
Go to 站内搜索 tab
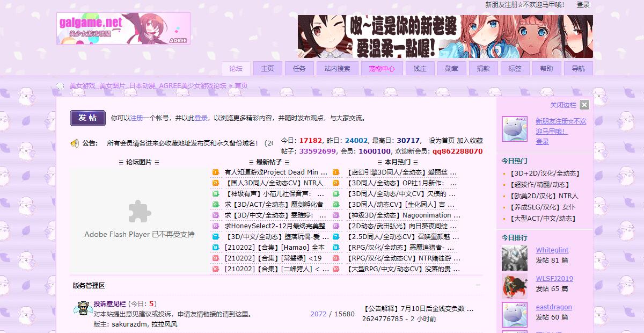tap(338, 68)
